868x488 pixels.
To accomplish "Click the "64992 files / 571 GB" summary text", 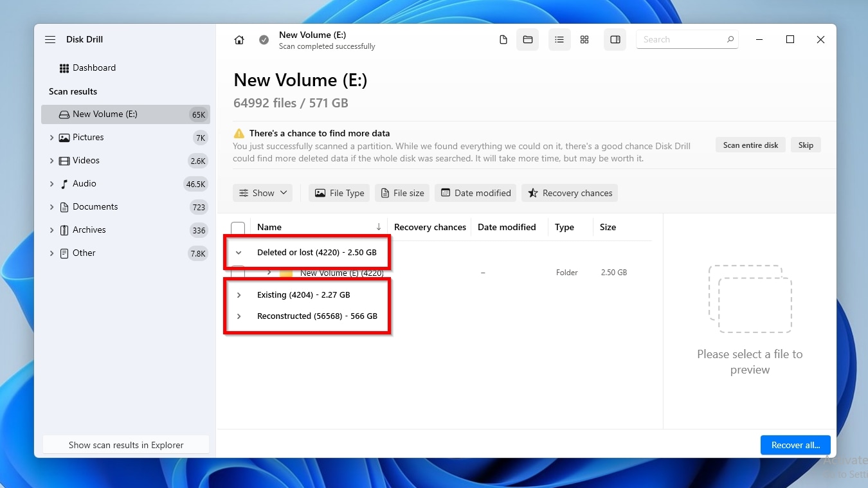I will click(x=291, y=103).
